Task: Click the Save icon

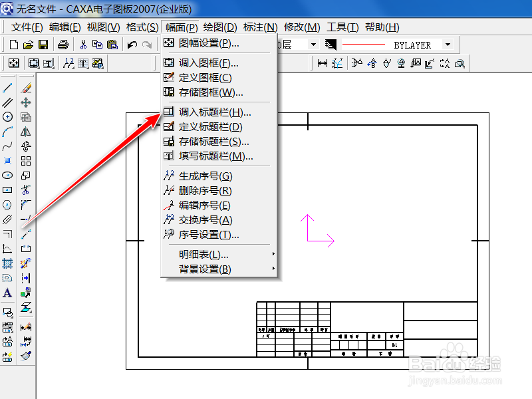Action: click(x=43, y=44)
